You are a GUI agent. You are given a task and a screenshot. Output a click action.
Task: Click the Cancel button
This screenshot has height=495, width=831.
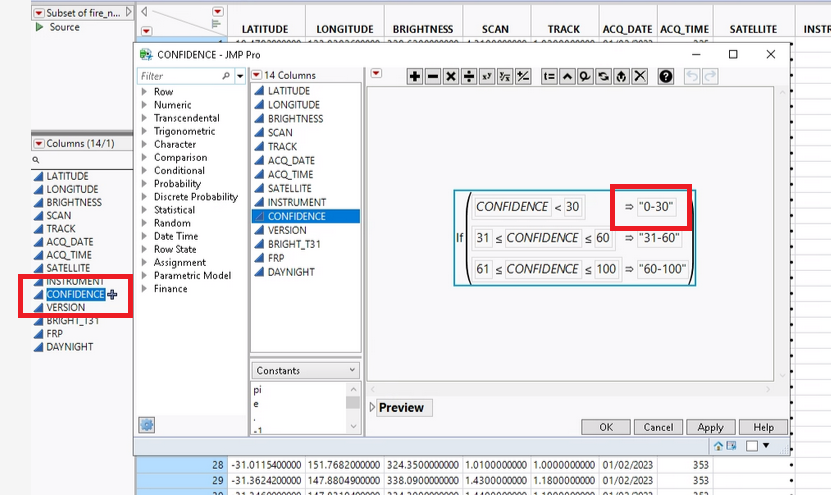click(658, 427)
